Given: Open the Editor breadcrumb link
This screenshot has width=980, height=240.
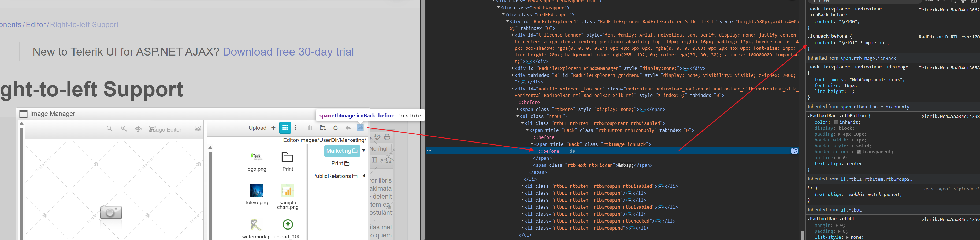Looking at the screenshot, I should [x=36, y=24].
